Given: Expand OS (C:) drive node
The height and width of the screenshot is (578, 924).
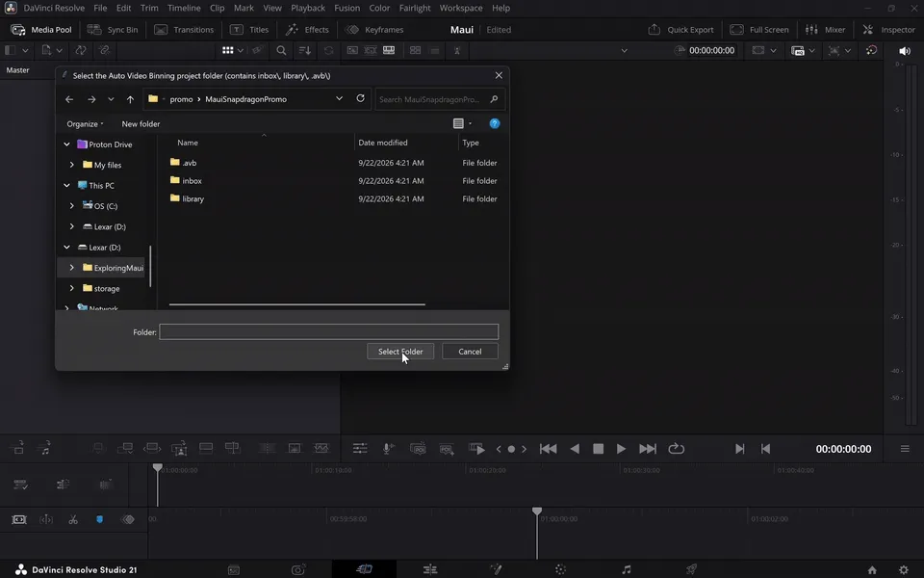Looking at the screenshot, I should point(72,206).
